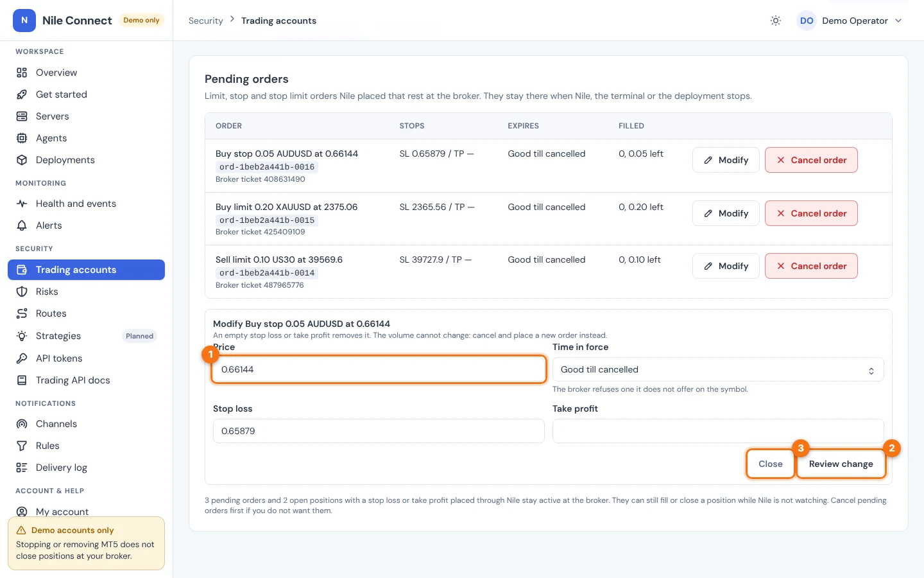Open Risks page
The width and height of the screenshot is (924, 578).
click(x=86, y=292)
